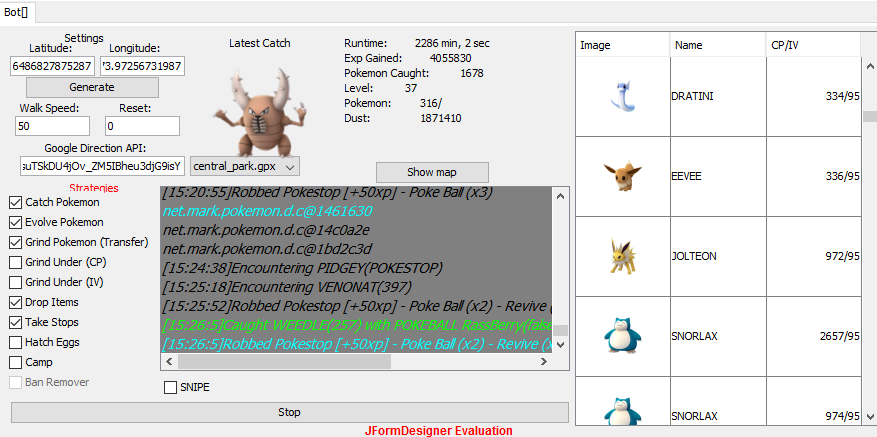Viewport: 877px width, 437px height.
Task: Click the log panel scroll up arrow
Action: click(x=561, y=196)
